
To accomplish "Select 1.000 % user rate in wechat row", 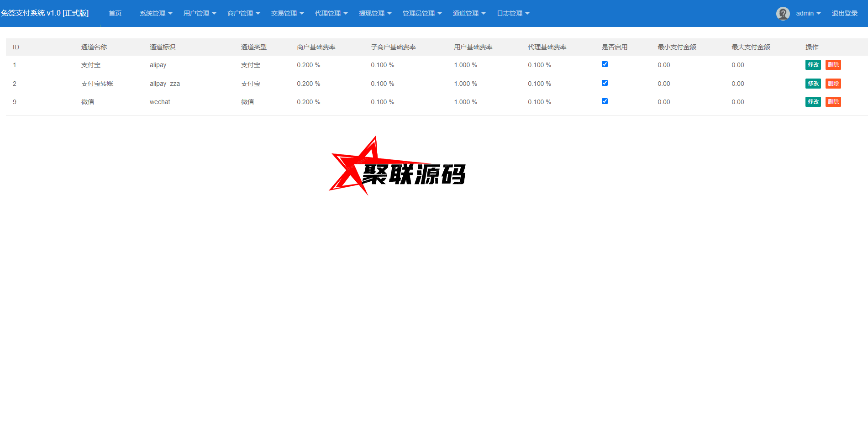I will pyautogui.click(x=466, y=102).
